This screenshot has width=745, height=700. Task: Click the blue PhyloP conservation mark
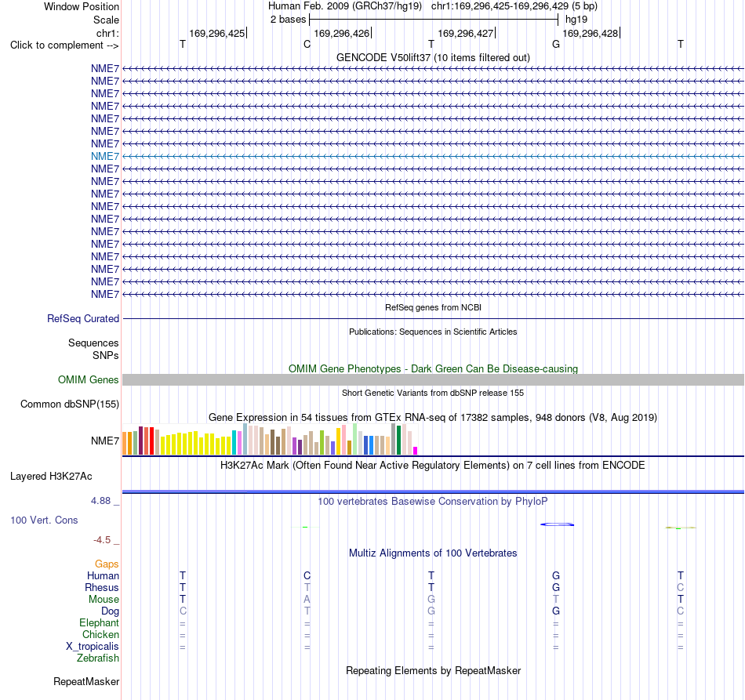[557, 524]
